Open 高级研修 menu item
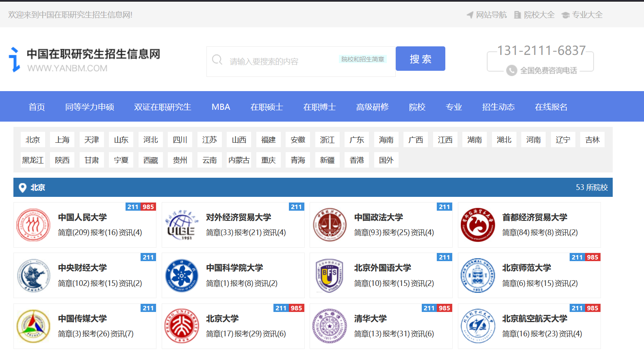The width and height of the screenshot is (644, 351). pos(373,107)
